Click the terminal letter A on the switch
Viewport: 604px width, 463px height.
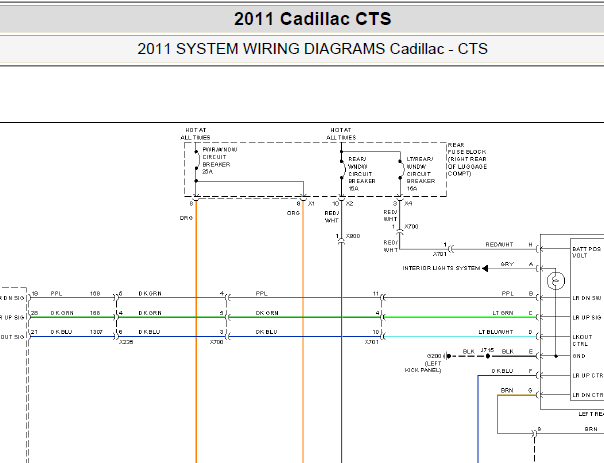pos(531,264)
